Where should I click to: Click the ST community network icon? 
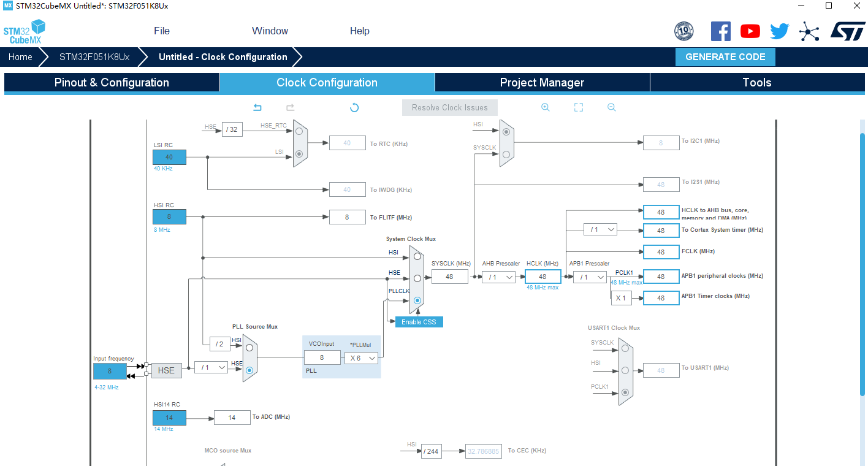coord(809,31)
